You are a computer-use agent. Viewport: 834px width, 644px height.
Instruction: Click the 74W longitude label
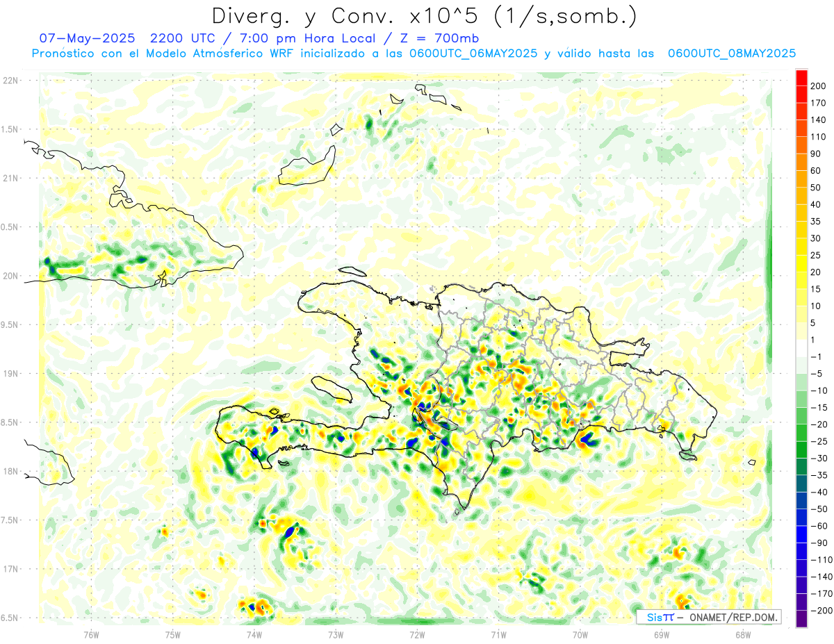tap(254, 634)
